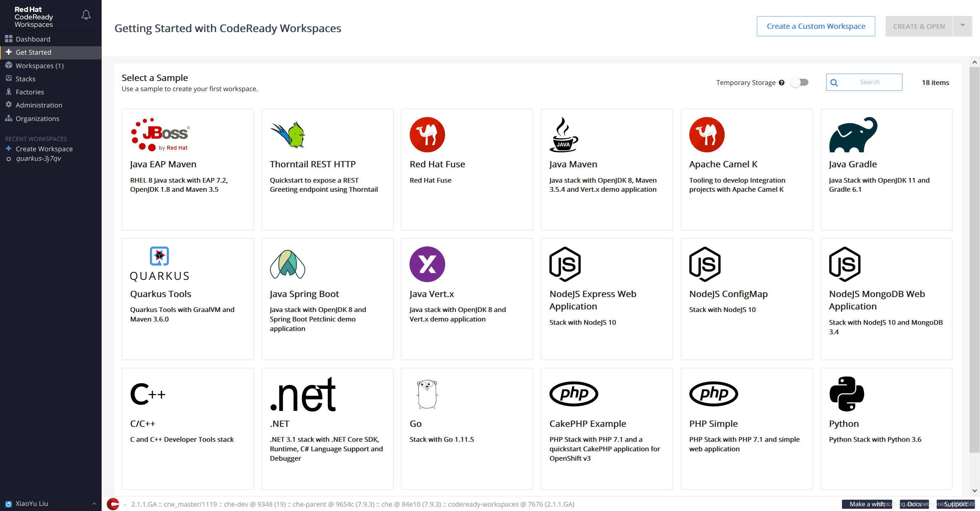Click the Gradle elephant logo
This screenshot has height=511, width=980.
853,134
